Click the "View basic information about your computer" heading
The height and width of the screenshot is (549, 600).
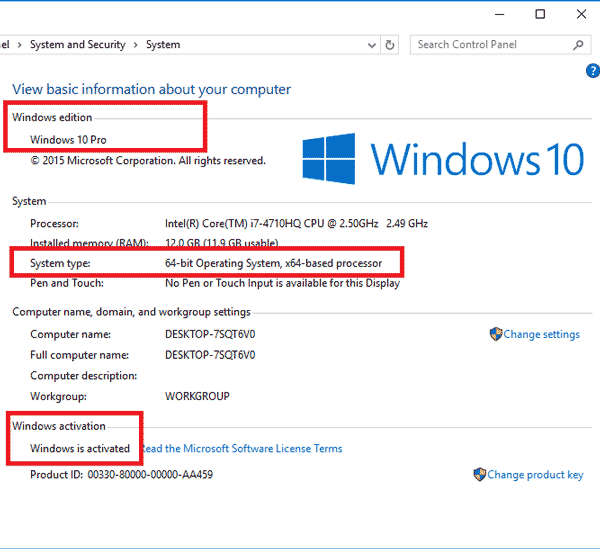pos(151,90)
